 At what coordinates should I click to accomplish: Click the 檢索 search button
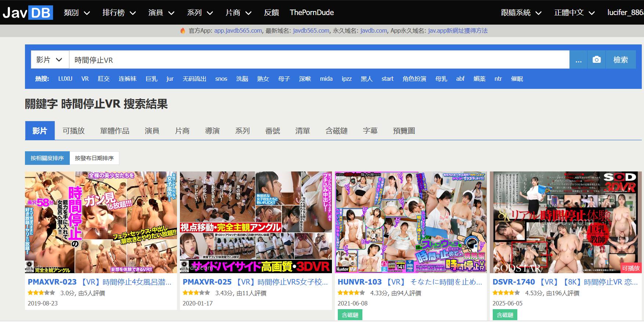pos(621,59)
